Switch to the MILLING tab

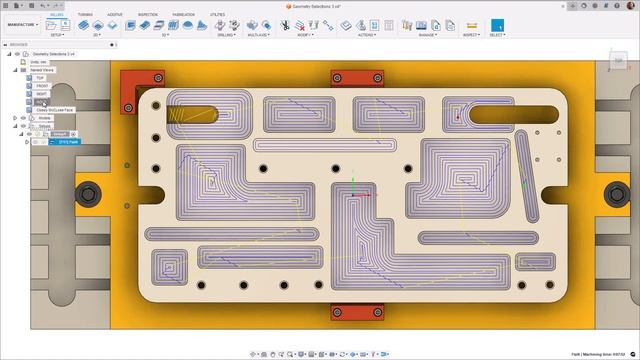pos(57,15)
